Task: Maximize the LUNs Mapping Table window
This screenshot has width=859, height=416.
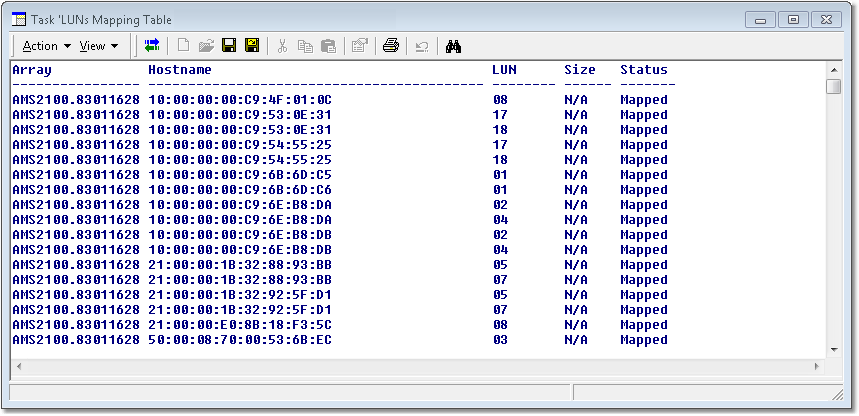Action: (793, 20)
